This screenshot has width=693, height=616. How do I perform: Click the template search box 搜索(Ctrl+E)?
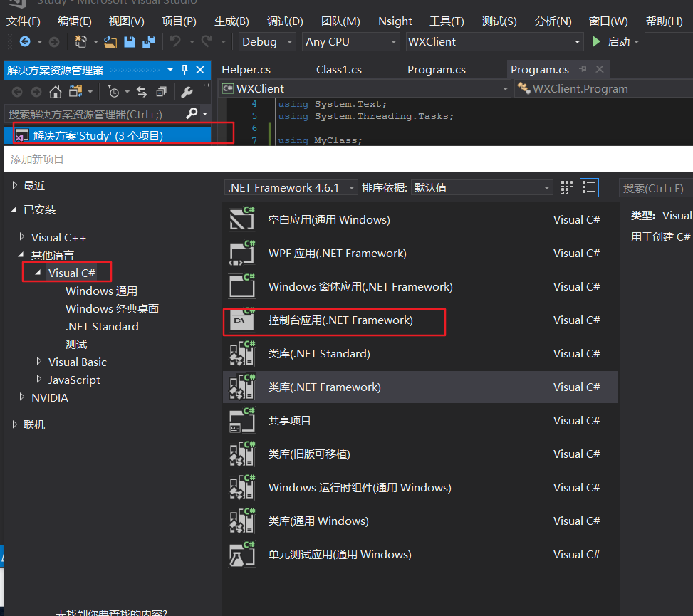(655, 188)
